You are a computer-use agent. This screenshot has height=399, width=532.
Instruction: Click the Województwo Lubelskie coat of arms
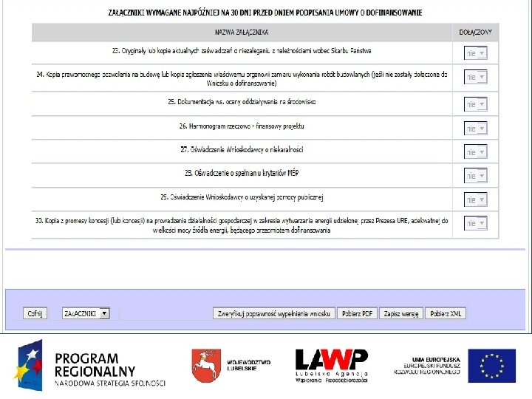(206, 366)
